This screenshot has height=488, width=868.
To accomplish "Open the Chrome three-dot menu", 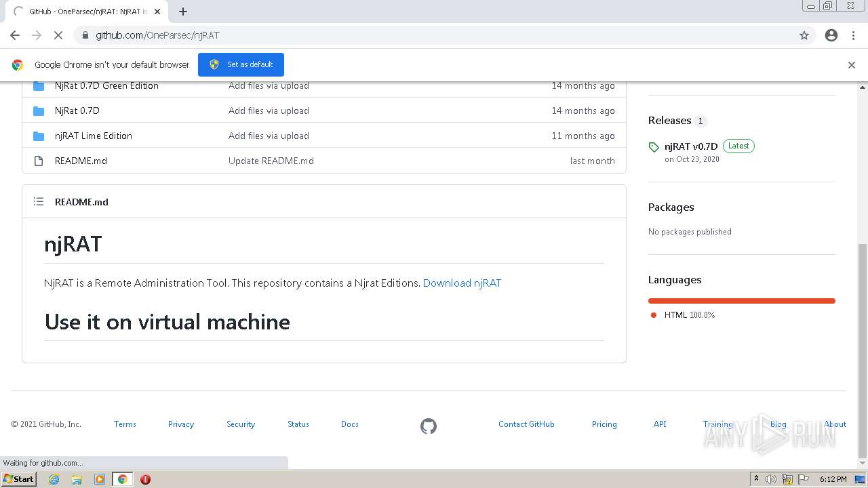I will [853, 35].
